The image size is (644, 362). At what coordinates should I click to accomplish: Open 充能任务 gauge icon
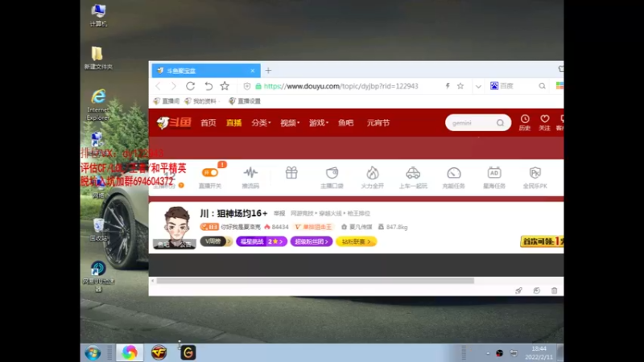click(453, 173)
